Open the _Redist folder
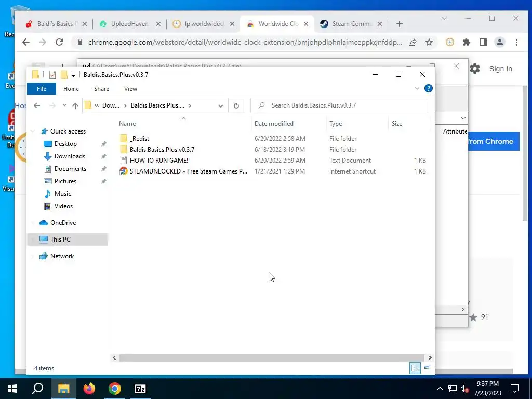The width and height of the screenshot is (532, 399). click(139, 138)
